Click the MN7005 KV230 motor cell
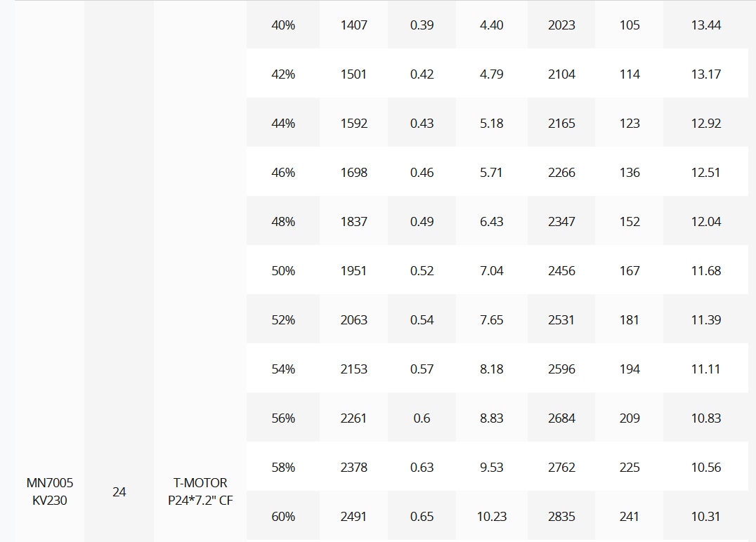The image size is (756, 542). pyautogui.click(x=50, y=491)
